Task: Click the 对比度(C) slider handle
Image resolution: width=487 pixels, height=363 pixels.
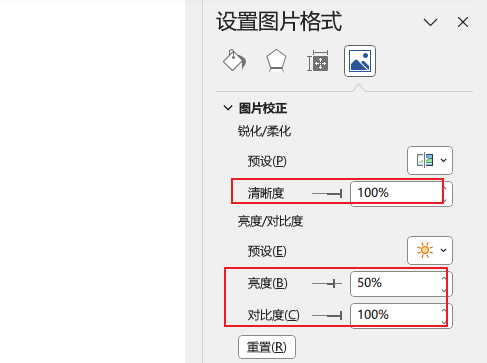Action: [340, 315]
